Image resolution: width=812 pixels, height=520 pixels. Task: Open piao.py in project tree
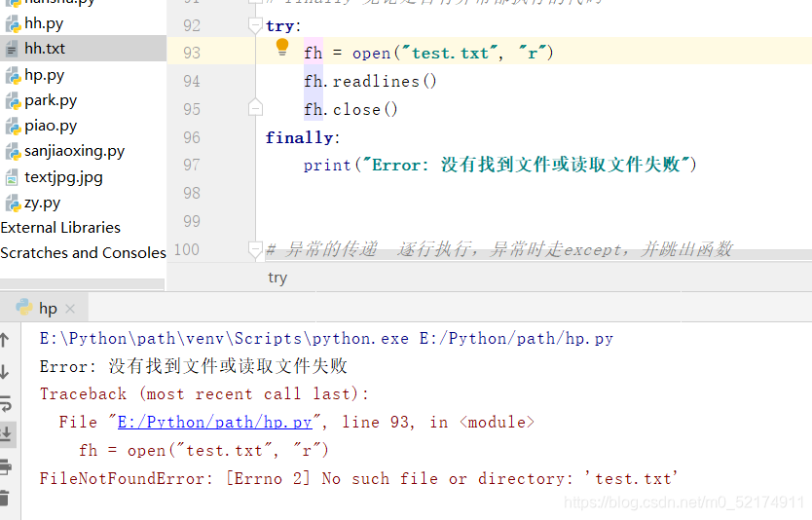pyautogui.click(x=51, y=126)
